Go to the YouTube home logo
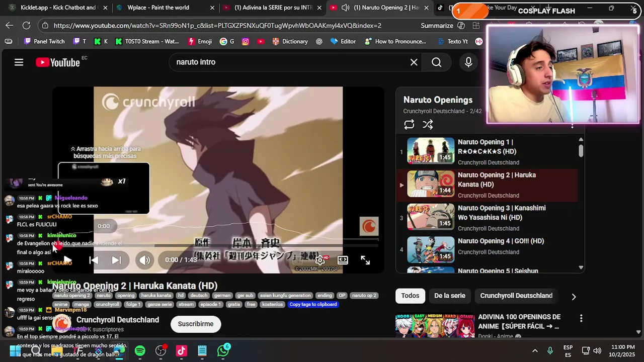The height and width of the screenshot is (362, 644). pos(58,62)
